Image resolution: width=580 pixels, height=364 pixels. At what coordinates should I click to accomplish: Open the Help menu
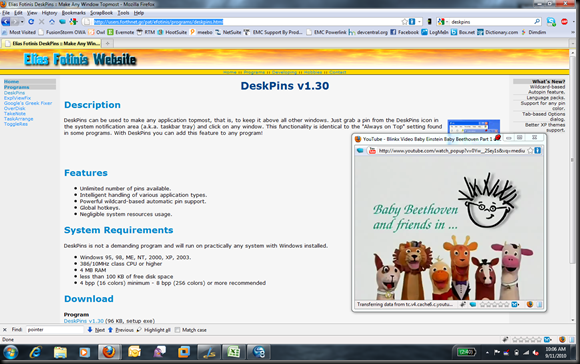139,13
